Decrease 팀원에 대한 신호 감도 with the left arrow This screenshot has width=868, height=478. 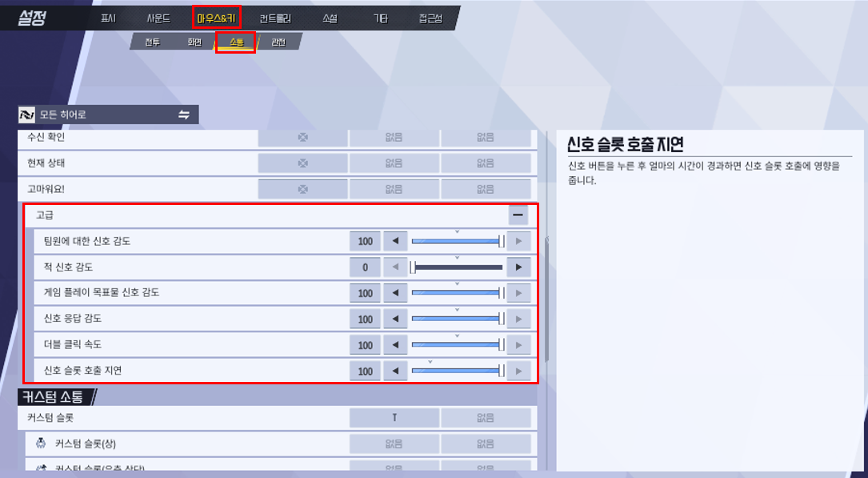click(395, 242)
